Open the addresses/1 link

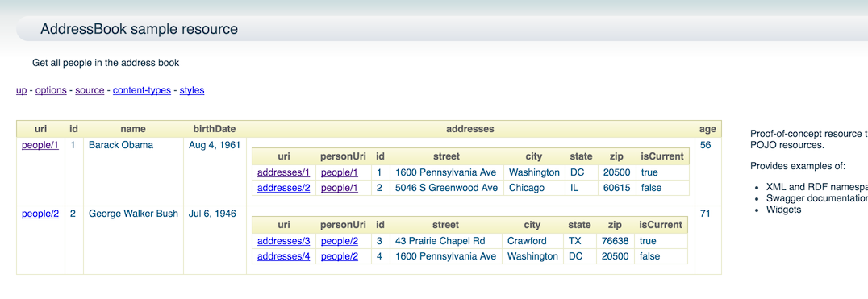click(283, 172)
